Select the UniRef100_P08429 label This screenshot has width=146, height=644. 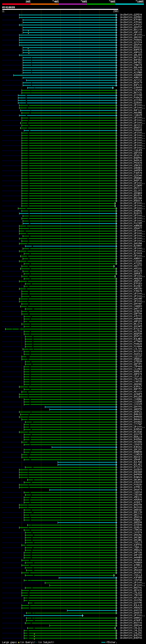click(x=131, y=98)
